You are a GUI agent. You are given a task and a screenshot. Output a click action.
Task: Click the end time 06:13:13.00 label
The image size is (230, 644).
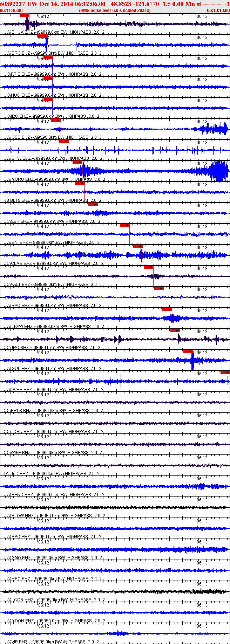(218, 11)
